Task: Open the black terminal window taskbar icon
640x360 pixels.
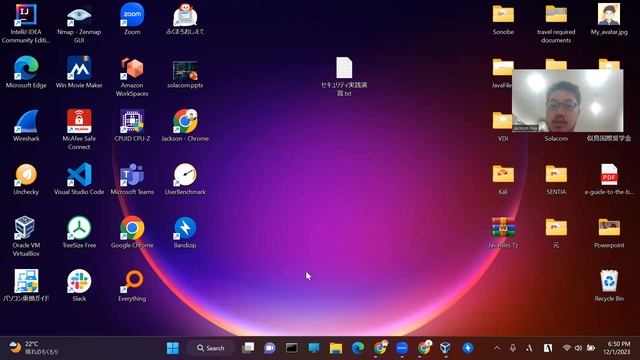Action: click(x=291, y=348)
